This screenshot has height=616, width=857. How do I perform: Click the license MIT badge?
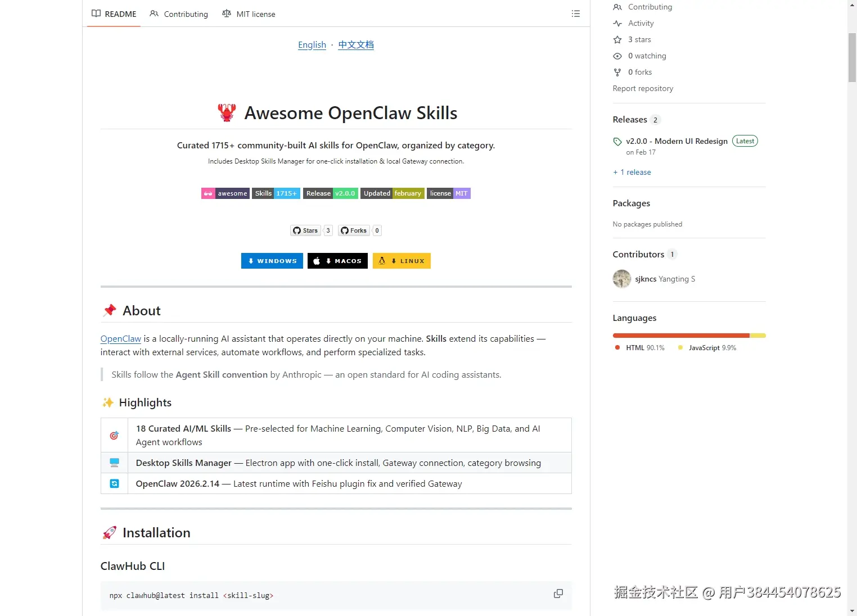(x=449, y=193)
